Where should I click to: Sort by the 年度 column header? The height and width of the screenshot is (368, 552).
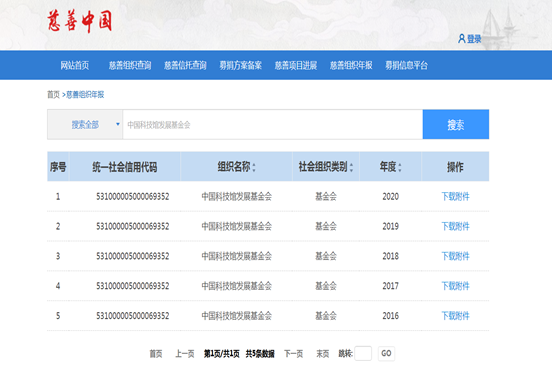(390, 167)
